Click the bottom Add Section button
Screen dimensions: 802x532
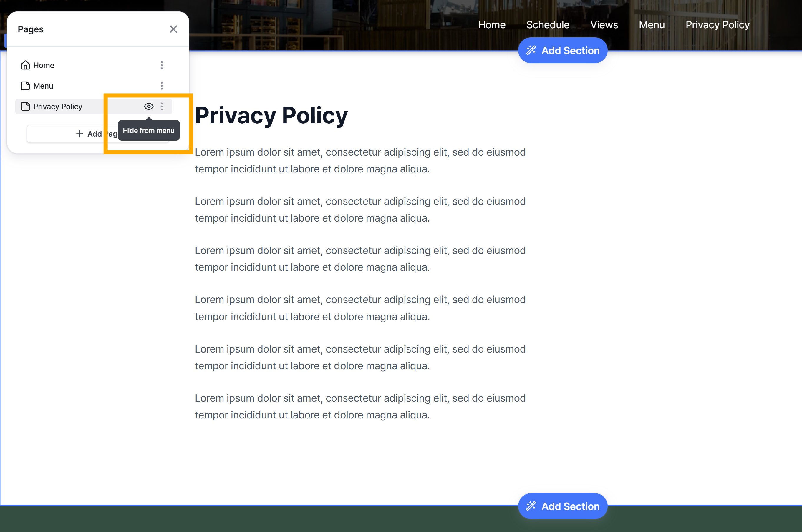[562, 506]
